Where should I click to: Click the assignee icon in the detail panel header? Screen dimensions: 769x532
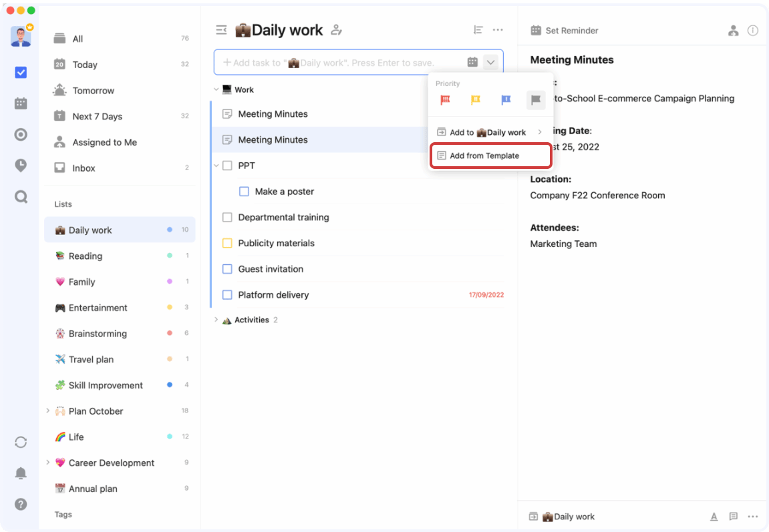click(733, 30)
